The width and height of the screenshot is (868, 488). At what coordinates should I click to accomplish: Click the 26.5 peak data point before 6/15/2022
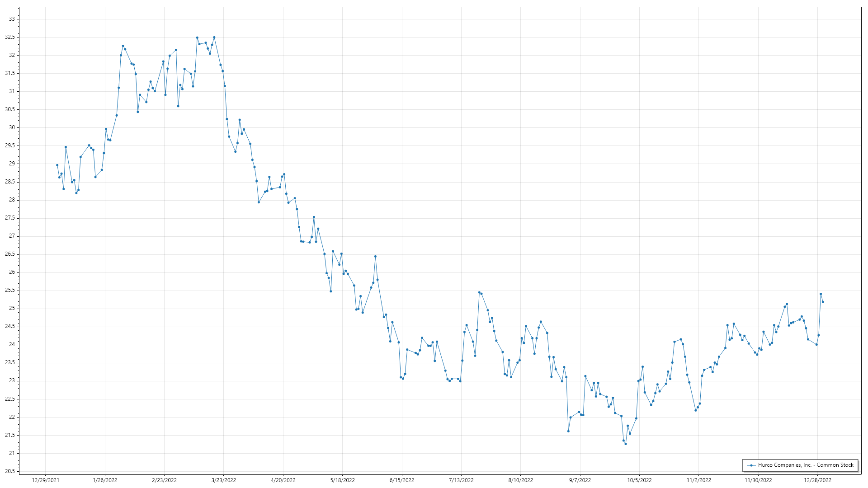point(375,256)
